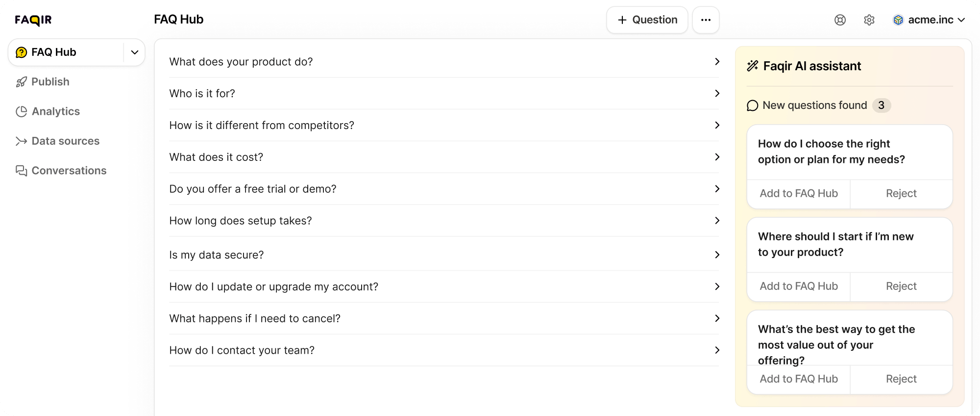
Task: Click the Analytics pie chart icon
Action: click(21, 112)
